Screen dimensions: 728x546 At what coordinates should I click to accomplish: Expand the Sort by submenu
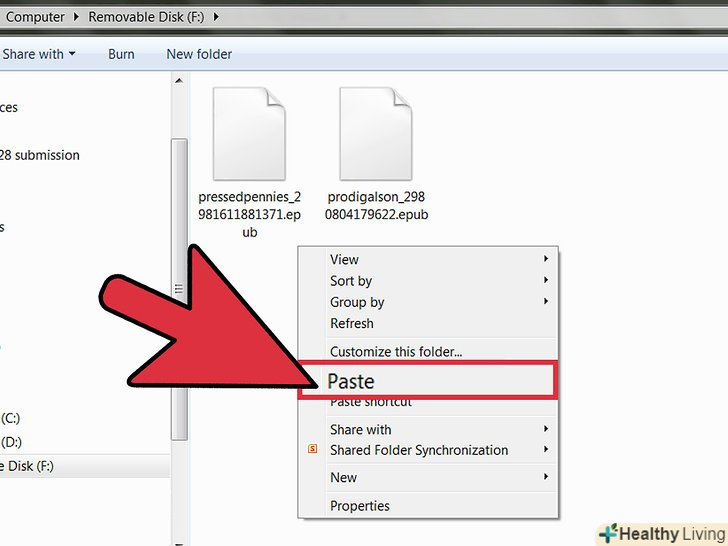[351, 281]
